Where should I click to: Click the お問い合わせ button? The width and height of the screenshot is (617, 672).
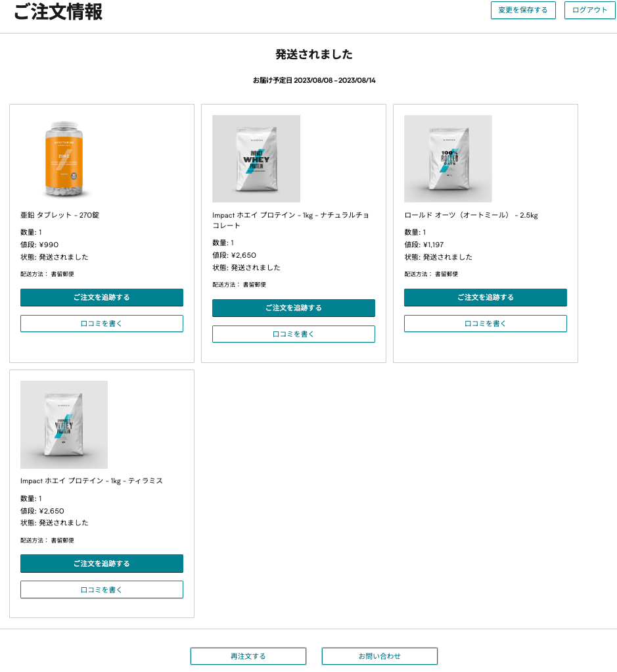click(380, 656)
